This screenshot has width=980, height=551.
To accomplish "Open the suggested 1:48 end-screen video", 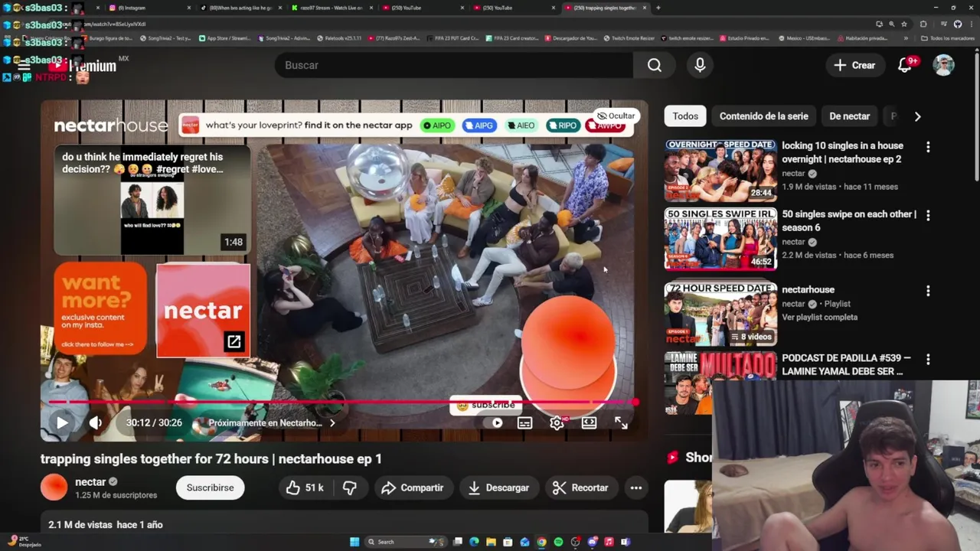I will pos(152,201).
